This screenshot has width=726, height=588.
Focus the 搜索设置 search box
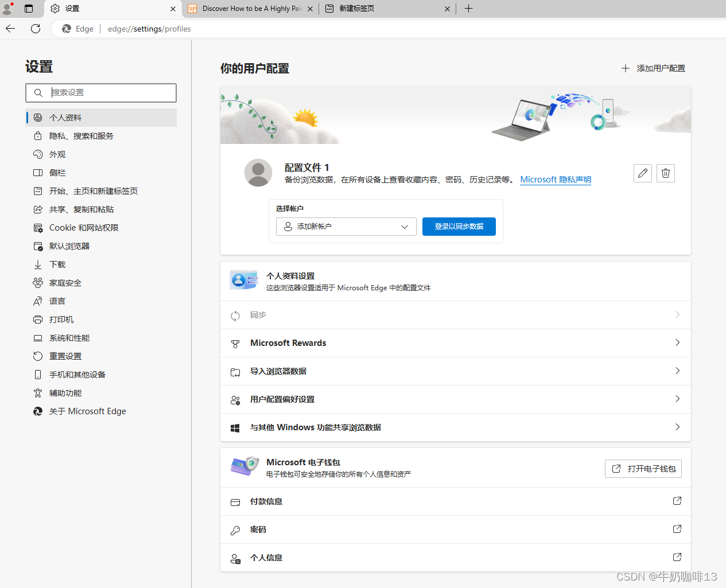[x=101, y=93]
